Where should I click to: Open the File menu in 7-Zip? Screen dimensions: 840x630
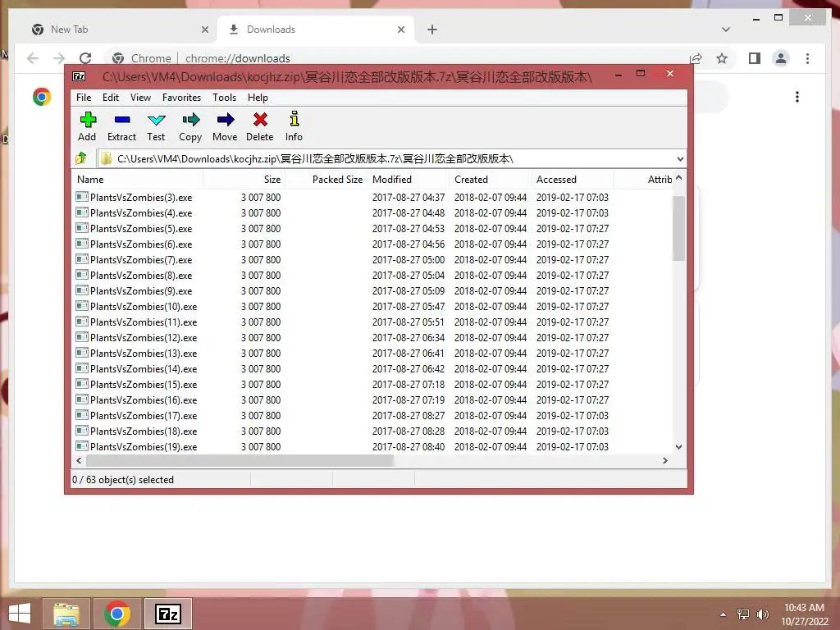click(x=84, y=98)
